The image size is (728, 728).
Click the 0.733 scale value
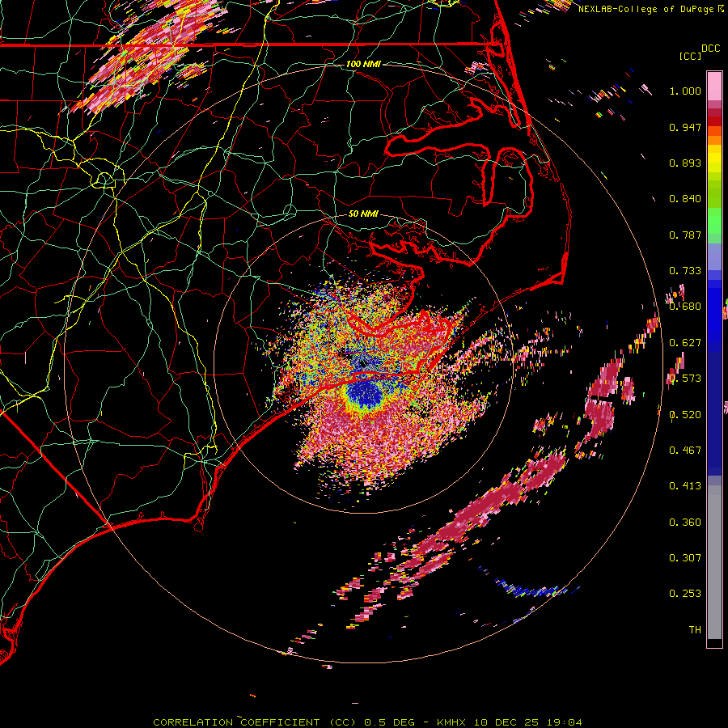685,271
